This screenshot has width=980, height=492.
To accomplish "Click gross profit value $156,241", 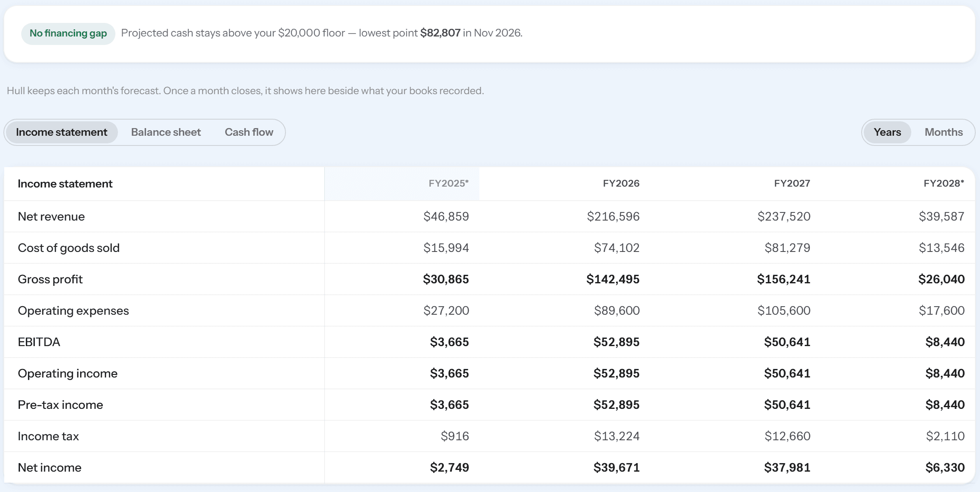I will click(784, 279).
